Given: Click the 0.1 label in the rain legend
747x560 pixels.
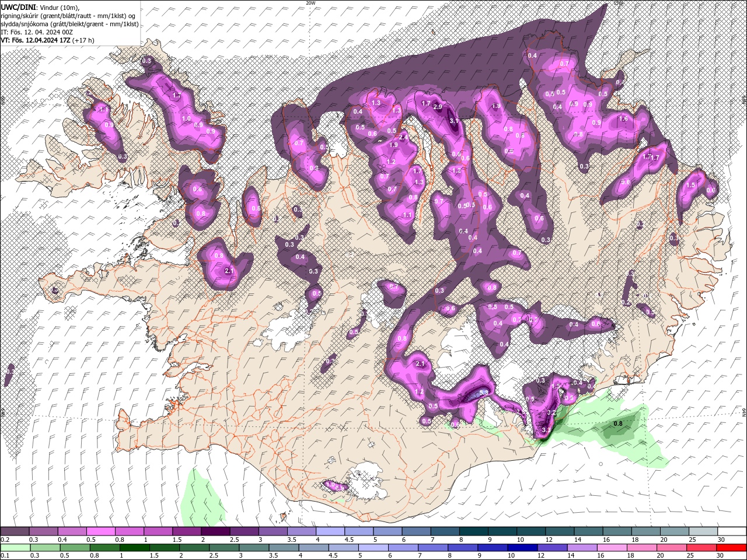Looking at the screenshot, I should [x=5, y=556].
